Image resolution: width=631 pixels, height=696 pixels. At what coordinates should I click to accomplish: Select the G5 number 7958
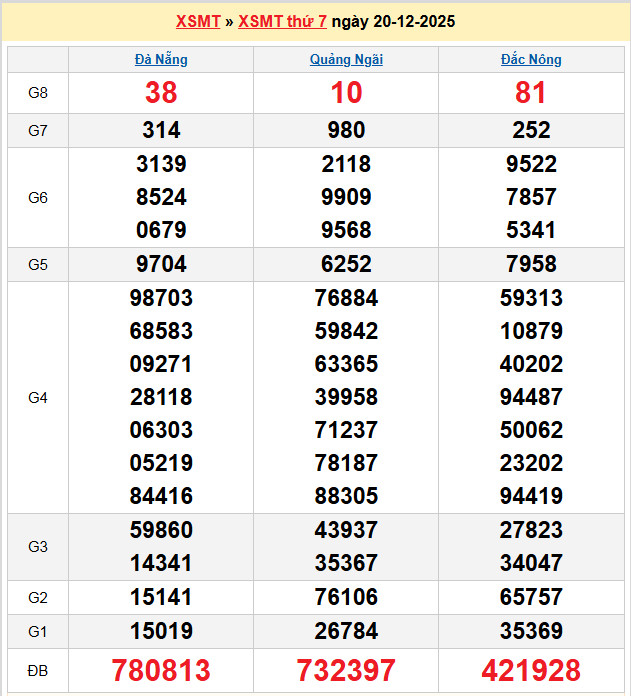pos(531,264)
